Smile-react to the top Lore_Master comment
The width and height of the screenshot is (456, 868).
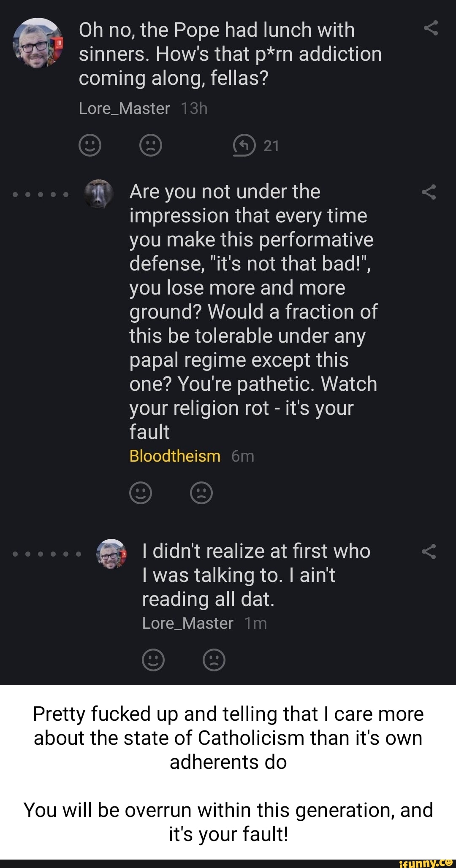90,145
